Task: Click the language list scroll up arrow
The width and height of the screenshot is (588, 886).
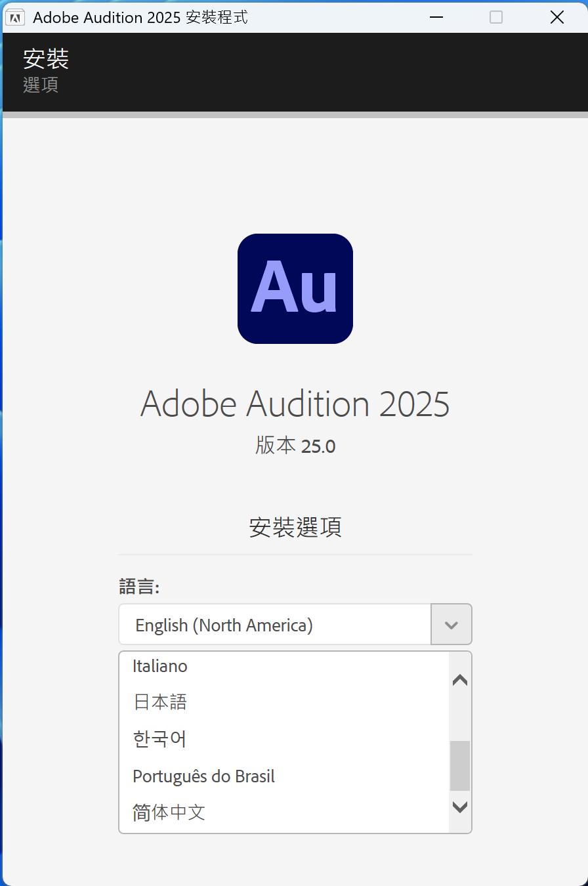Action: click(x=460, y=681)
